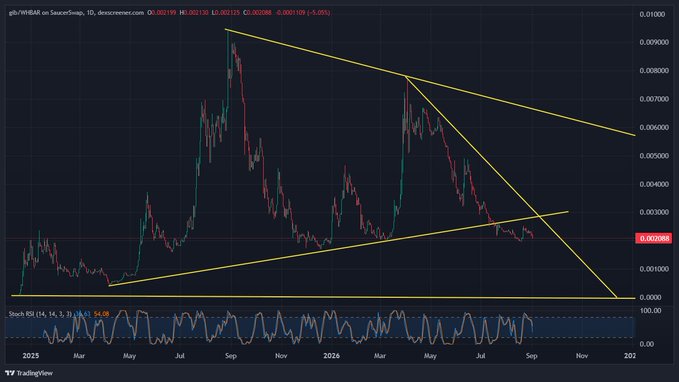Click the open value O0.002199
This screenshot has height=382, width=679.
coord(162,13)
